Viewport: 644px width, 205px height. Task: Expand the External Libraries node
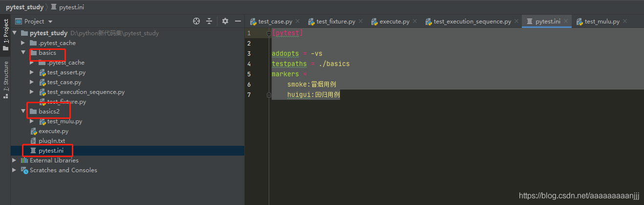point(15,160)
